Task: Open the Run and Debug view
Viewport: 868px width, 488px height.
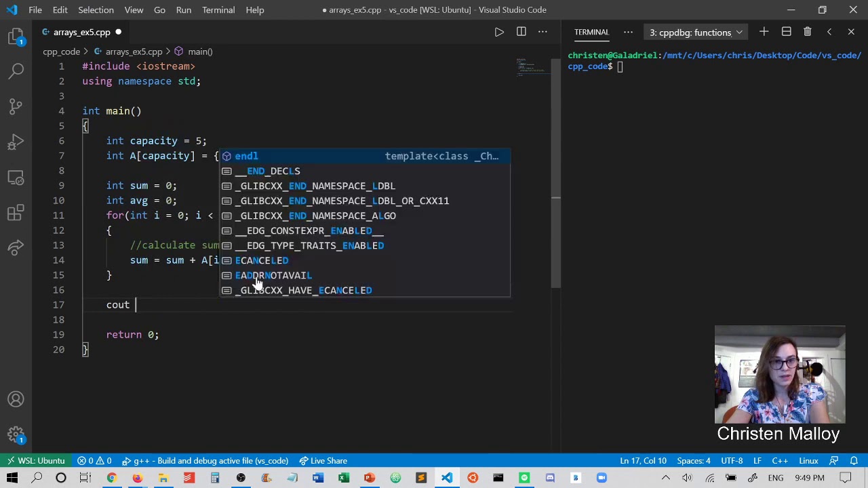Action: tap(16, 142)
